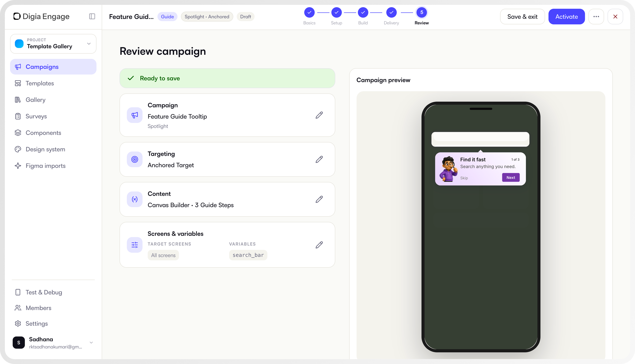Edit the Content card with pencil icon
This screenshot has height=364, width=635.
pos(319,199)
